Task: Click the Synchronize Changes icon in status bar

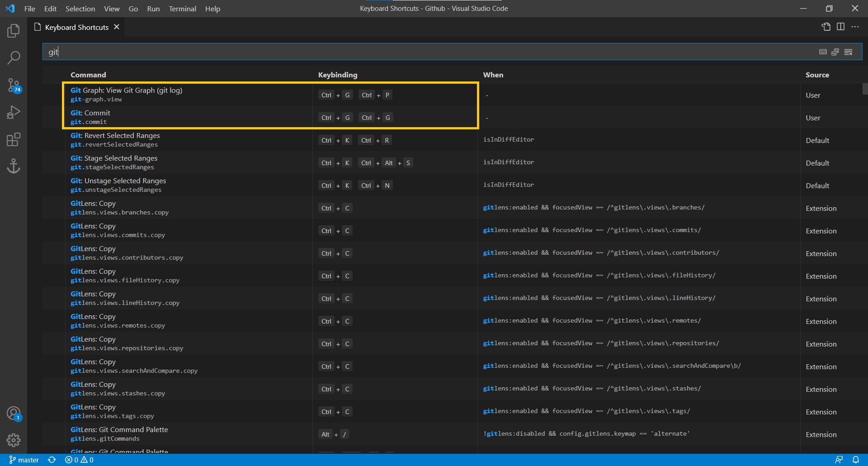Action: (52, 460)
